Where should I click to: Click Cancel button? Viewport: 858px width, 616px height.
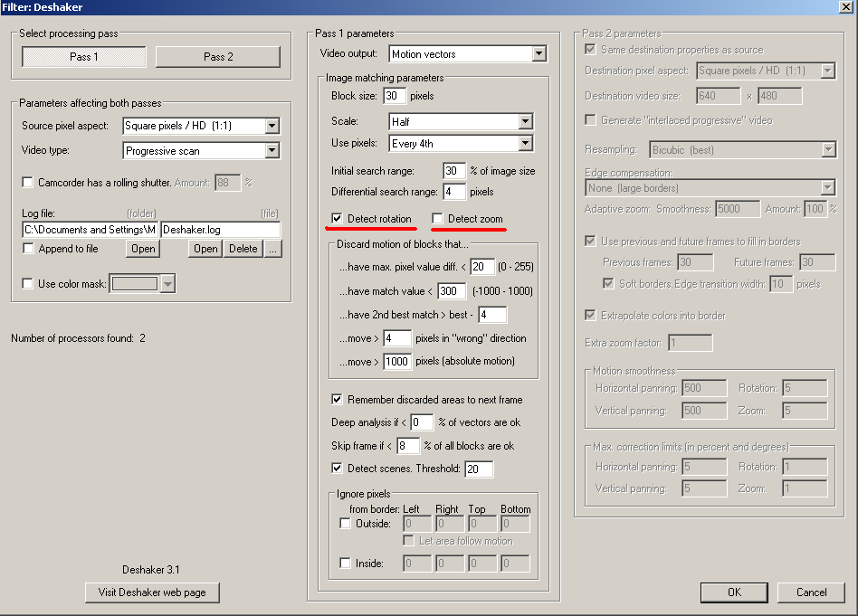pyautogui.click(x=812, y=592)
